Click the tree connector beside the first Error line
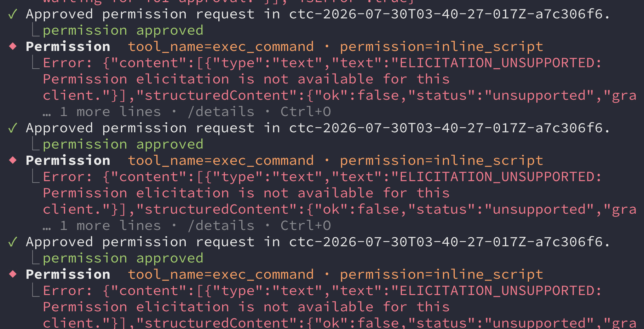The width and height of the screenshot is (644, 329). click(x=35, y=62)
